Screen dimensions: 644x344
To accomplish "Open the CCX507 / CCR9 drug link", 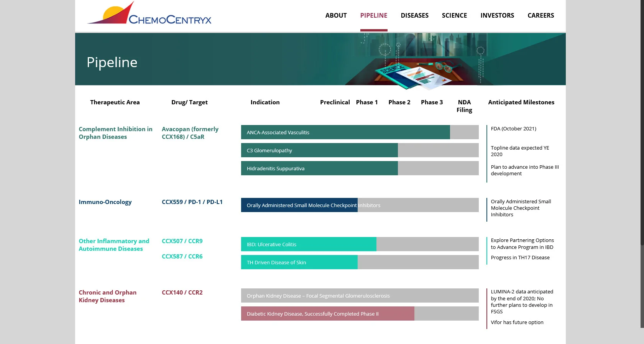I will coord(182,241).
